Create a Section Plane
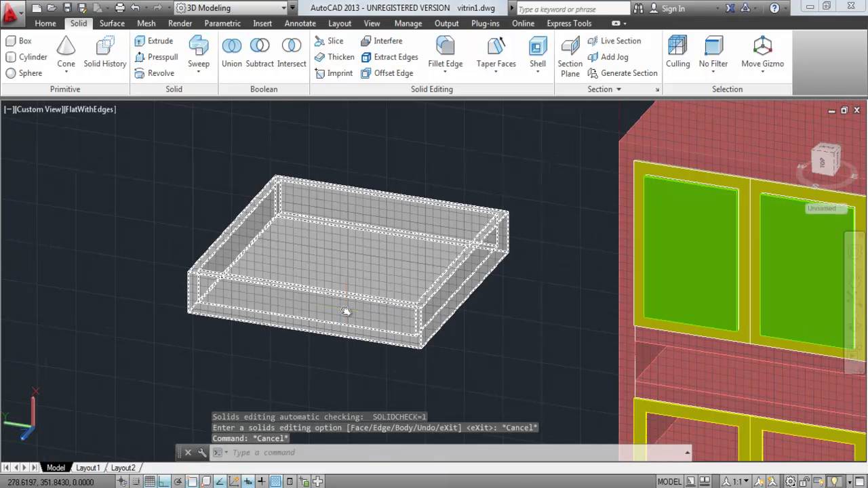Viewport: 868px width, 488px height. (x=570, y=56)
